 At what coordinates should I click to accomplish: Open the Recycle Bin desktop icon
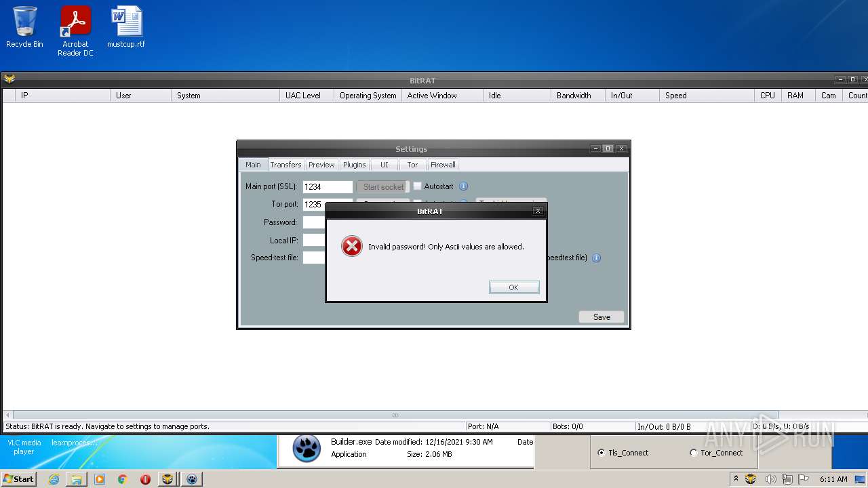coord(24,27)
